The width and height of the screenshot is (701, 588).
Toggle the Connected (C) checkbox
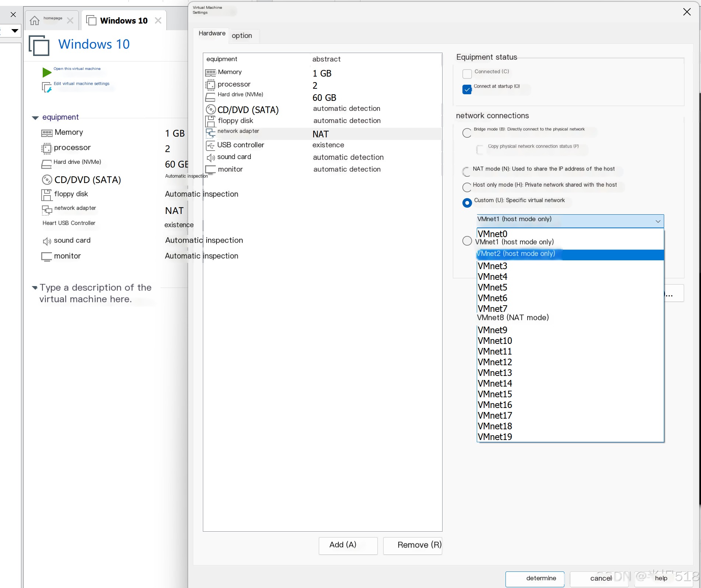click(x=467, y=74)
